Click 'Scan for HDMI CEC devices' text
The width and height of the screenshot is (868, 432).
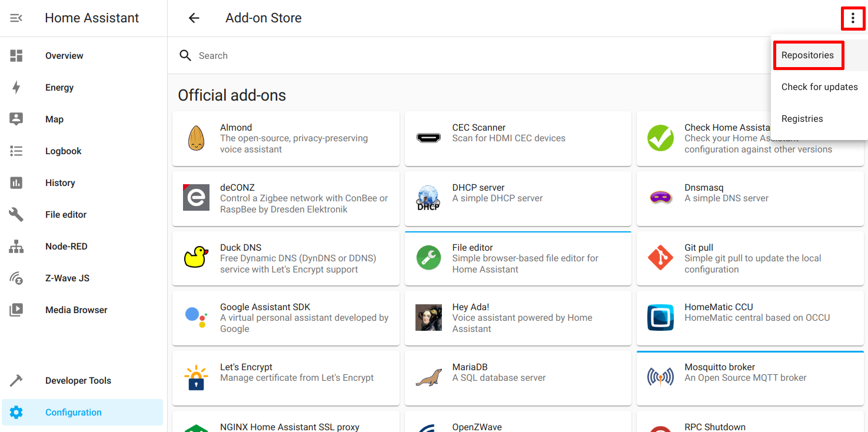pos(508,138)
